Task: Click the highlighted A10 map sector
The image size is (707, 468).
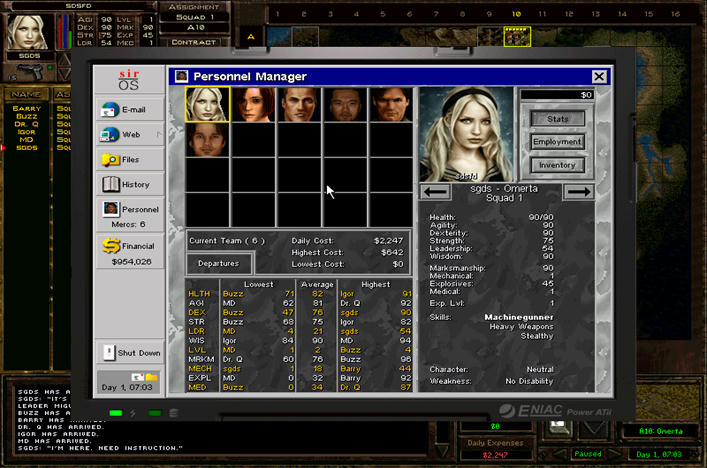Action: 517,36
